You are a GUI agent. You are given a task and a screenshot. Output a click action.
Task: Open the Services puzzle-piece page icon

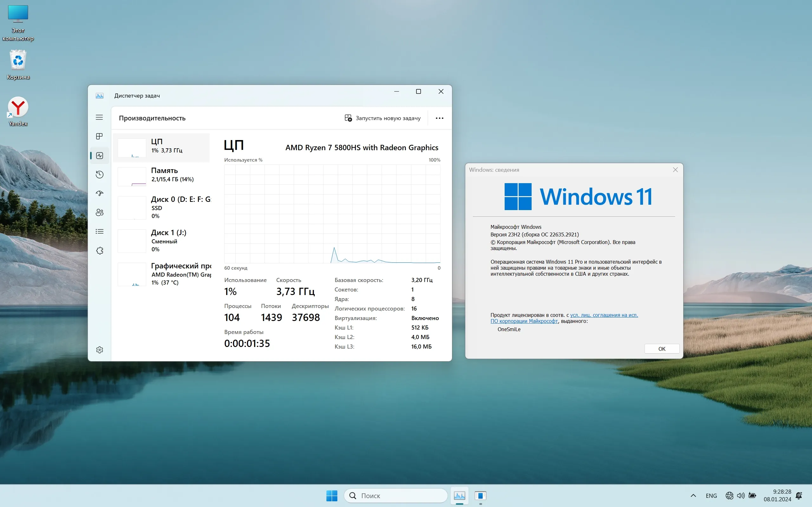[99, 250]
